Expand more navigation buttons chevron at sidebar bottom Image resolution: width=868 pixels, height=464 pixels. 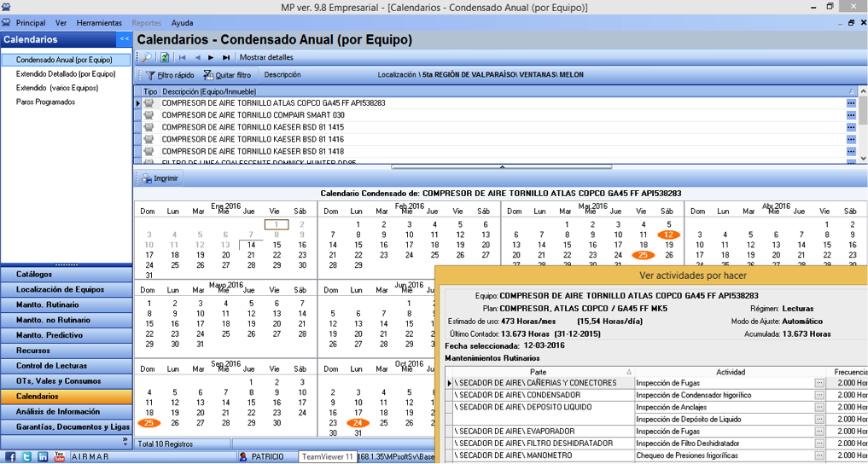pyautogui.click(x=125, y=440)
